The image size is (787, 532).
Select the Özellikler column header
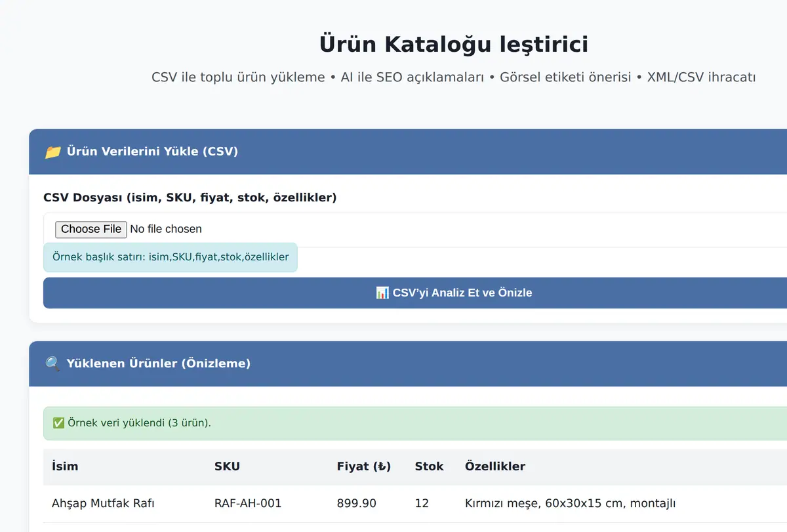tap(495, 466)
